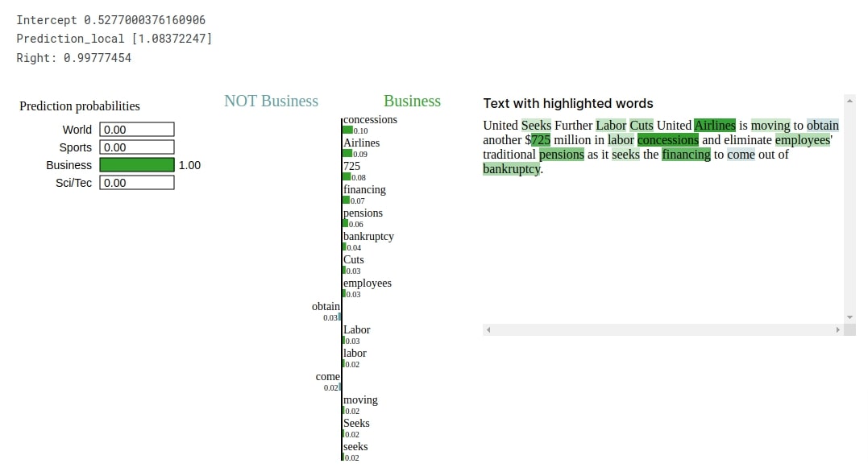Click the 'pensions' feature label in chart
This screenshot has width=868, height=476.
pos(363,213)
